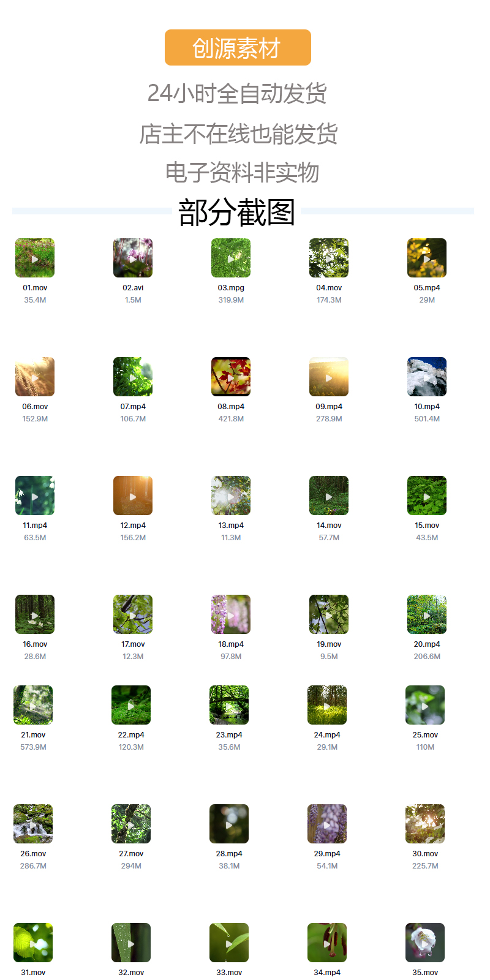
Task: Click the file name 26.mov
Action: (33, 853)
